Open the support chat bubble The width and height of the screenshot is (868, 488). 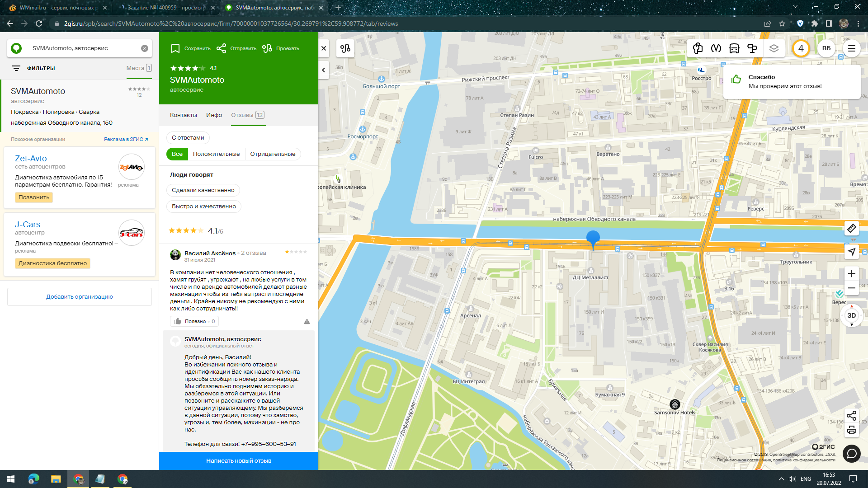[852, 453]
